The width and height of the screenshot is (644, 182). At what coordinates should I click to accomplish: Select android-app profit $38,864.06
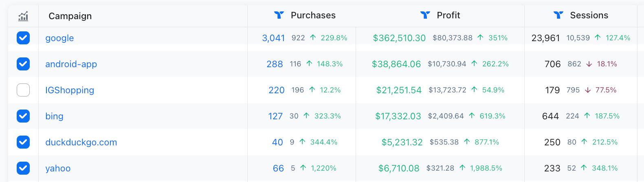pyautogui.click(x=396, y=64)
